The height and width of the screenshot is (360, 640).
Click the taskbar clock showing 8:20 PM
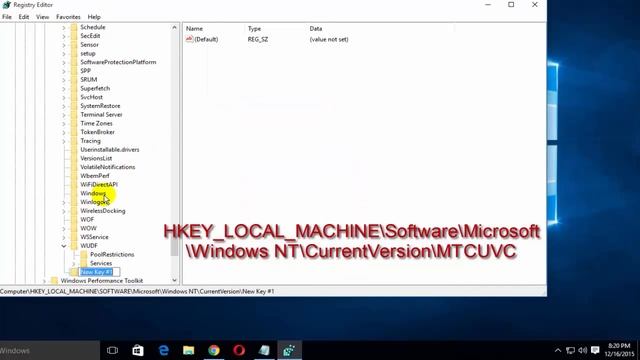point(620,350)
